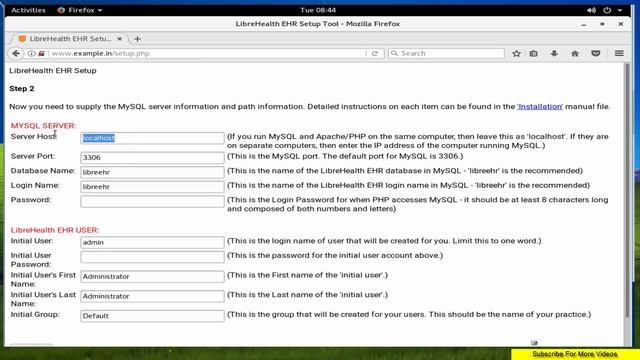Viewport: 640px width, 360px height.
Task: Go back using the browser back arrow
Action: [16, 53]
